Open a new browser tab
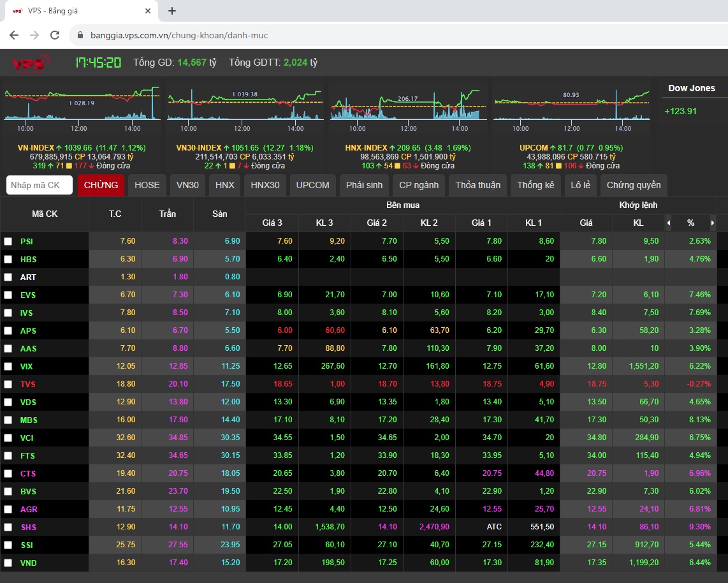This screenshot has height=583, width=728. coord(172,11)
